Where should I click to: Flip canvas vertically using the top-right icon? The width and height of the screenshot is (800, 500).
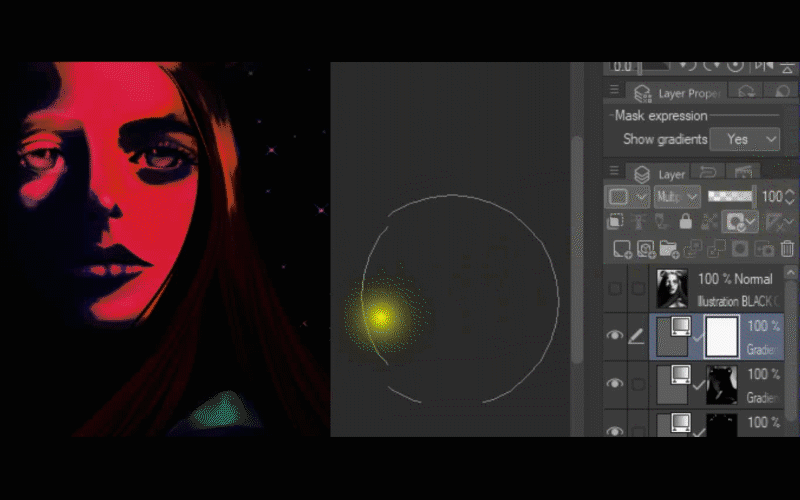(x=788, y=67)
